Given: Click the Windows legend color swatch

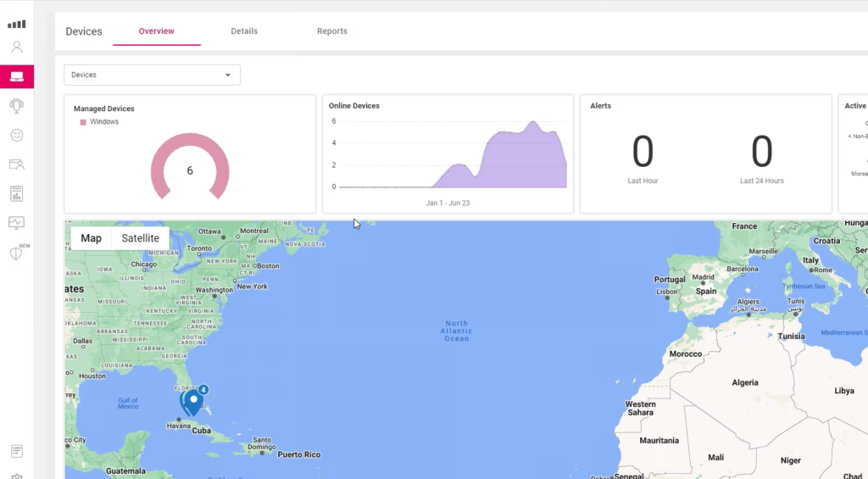Looking at the screenshot, I should tap(83, 122).
